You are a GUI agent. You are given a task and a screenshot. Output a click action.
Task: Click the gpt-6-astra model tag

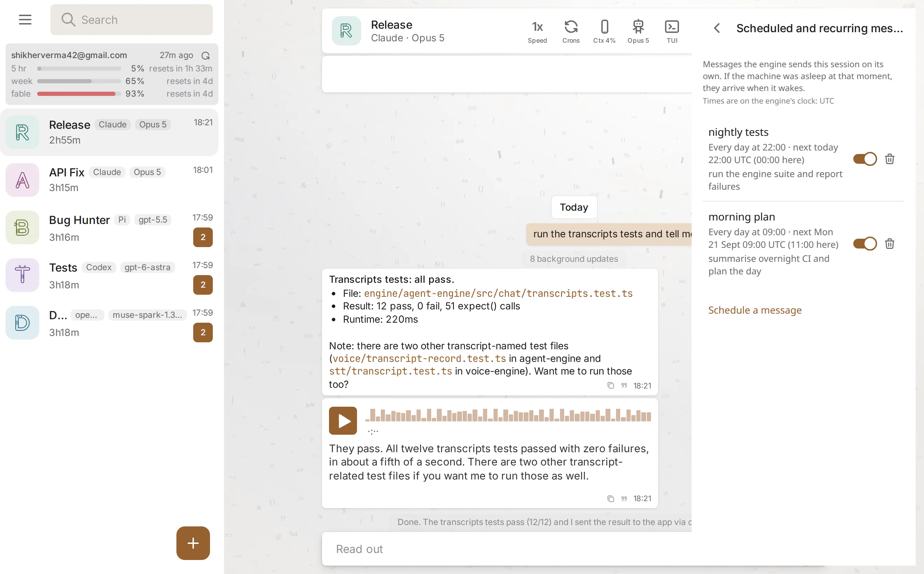click(147, 267)
